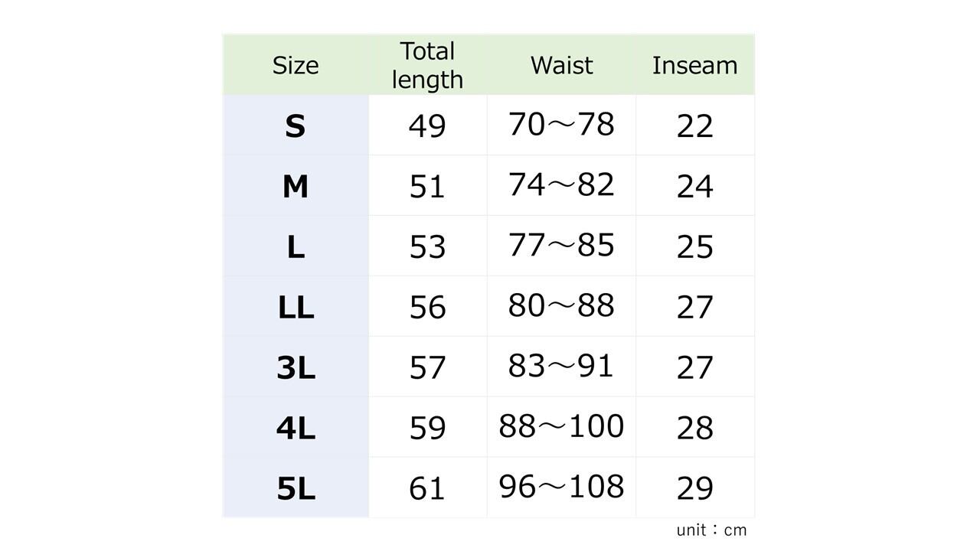Screen dimensions: 980x551
Task: Click the 80~88 waist cell
Action: (561, 305)
